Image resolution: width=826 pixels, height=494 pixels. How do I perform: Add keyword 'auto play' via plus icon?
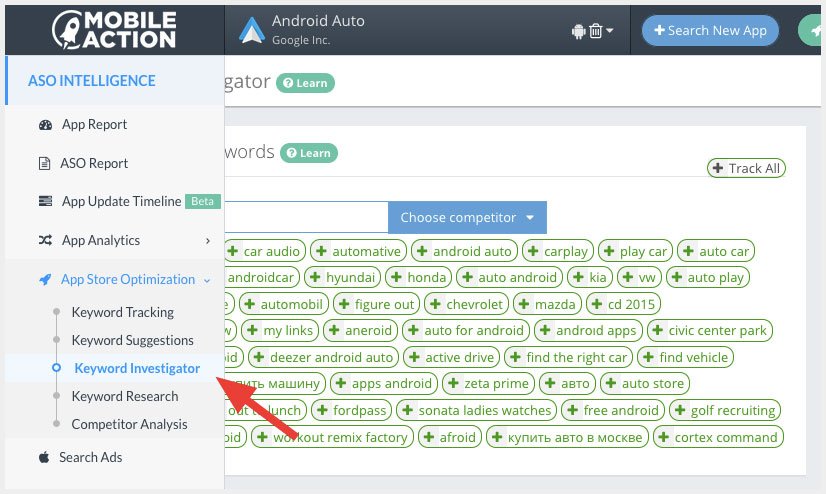coord(677,277)
